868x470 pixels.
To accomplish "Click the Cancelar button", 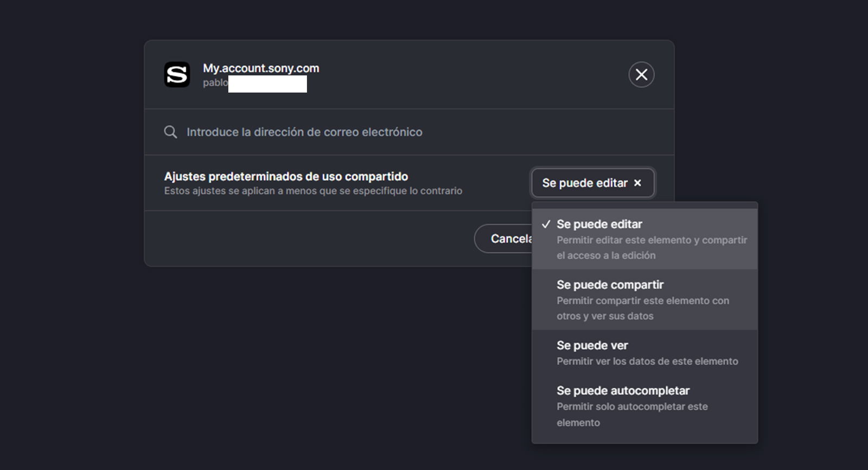I will 503,239.
